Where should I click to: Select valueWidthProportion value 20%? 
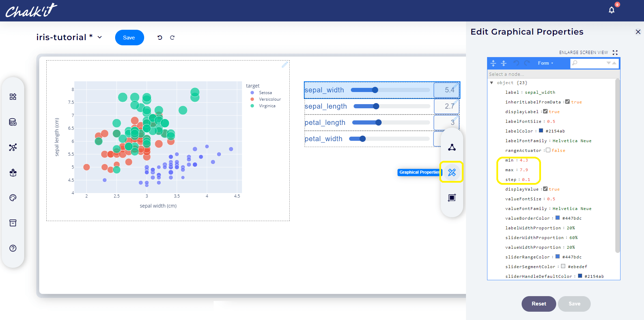(571, 247)
